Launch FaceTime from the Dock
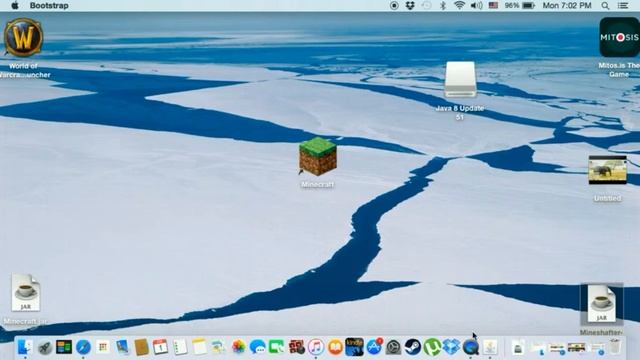640x360 pixels. pos(277,347)
